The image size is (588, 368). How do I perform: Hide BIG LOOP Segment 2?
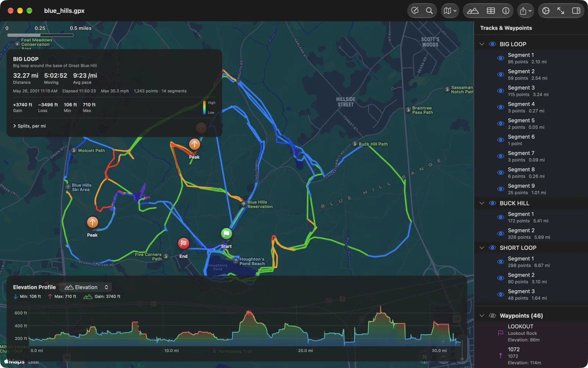coord(501,74)
